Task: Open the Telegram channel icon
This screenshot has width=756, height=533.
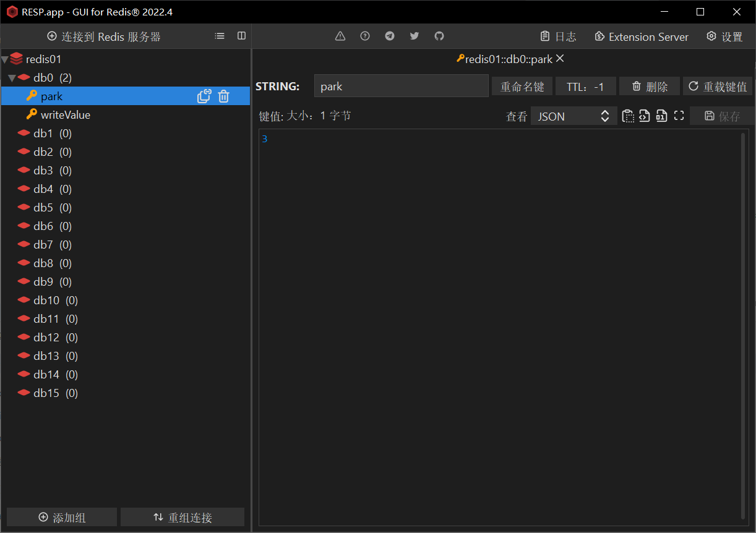Action: click(390, 36)
